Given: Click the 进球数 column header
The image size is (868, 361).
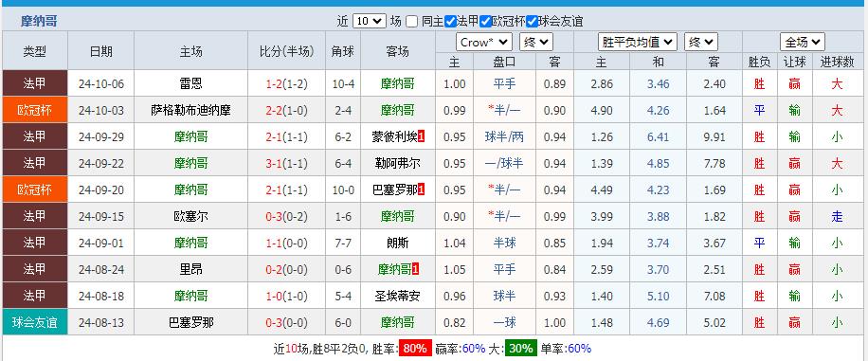Looking at the screenshot, I should (837, 62).
